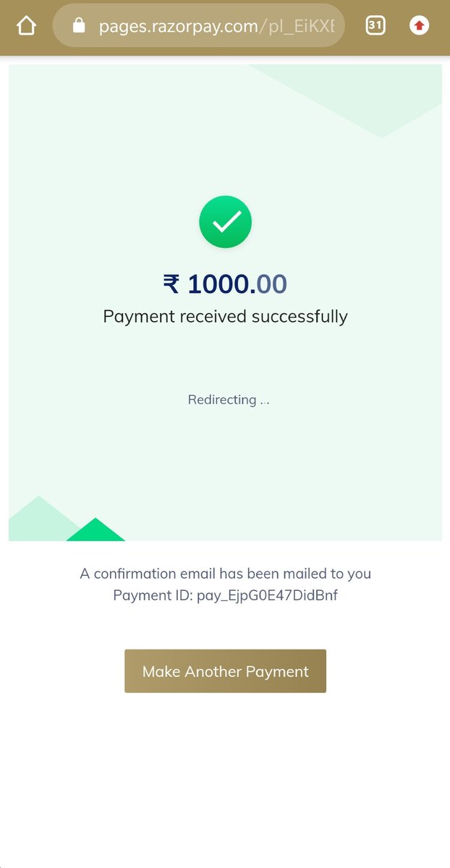Screen dimensions: 450x868
Task: Click the green success checkmark icon
Action: click(x=226, y=222)
